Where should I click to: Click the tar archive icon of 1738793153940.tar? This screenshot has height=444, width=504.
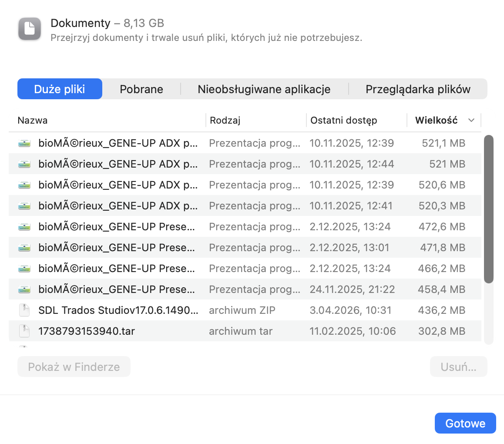(x=24, y=331)
